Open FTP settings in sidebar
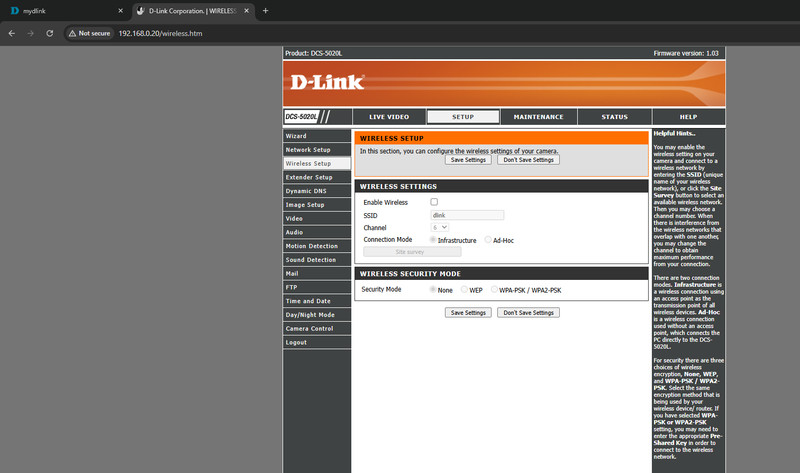The image size is (800, 473). coord(317,287)
